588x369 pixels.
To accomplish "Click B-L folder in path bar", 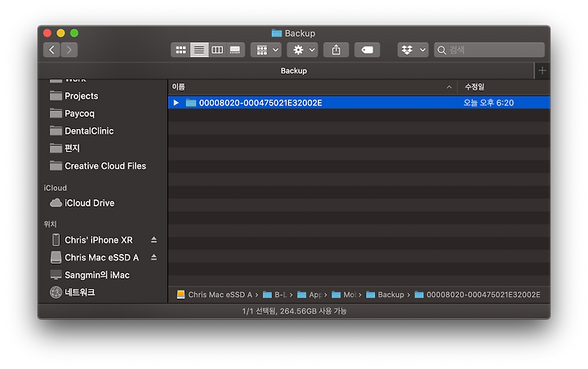I will click(x=275, y=295).
